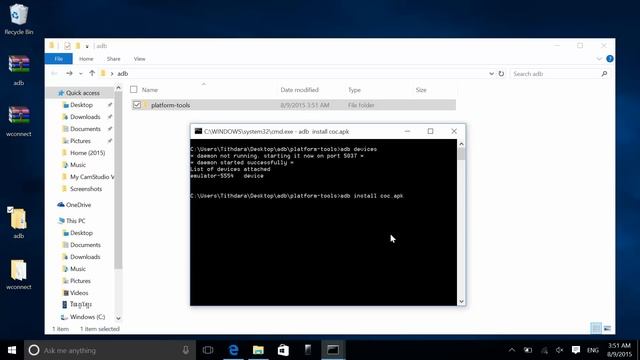Screen dimensions: 640x360
Task: Switch to Details view in Explorer status bar
Action: [x=596, y=328]
